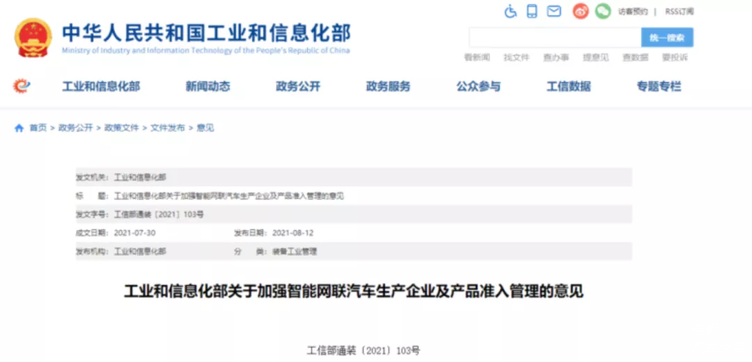Open the 政务公开 navigation menu
The width and height of the screenshot is (752, 362).
click(x=298, y=87)
